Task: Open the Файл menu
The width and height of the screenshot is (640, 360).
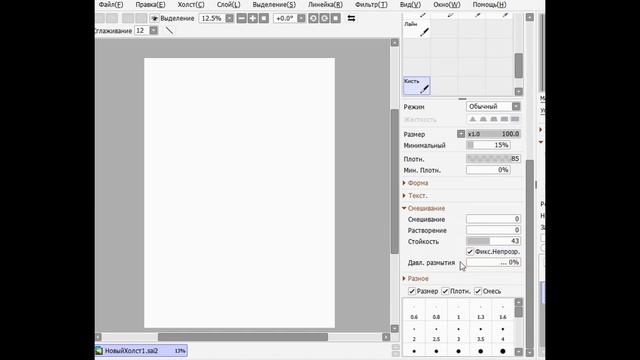Action: (x=111, y=4)
